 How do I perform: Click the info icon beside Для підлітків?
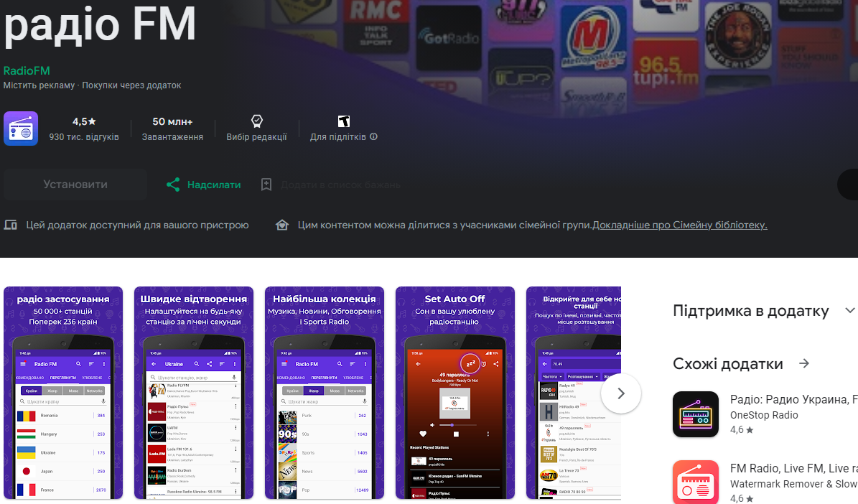point(373,136)
